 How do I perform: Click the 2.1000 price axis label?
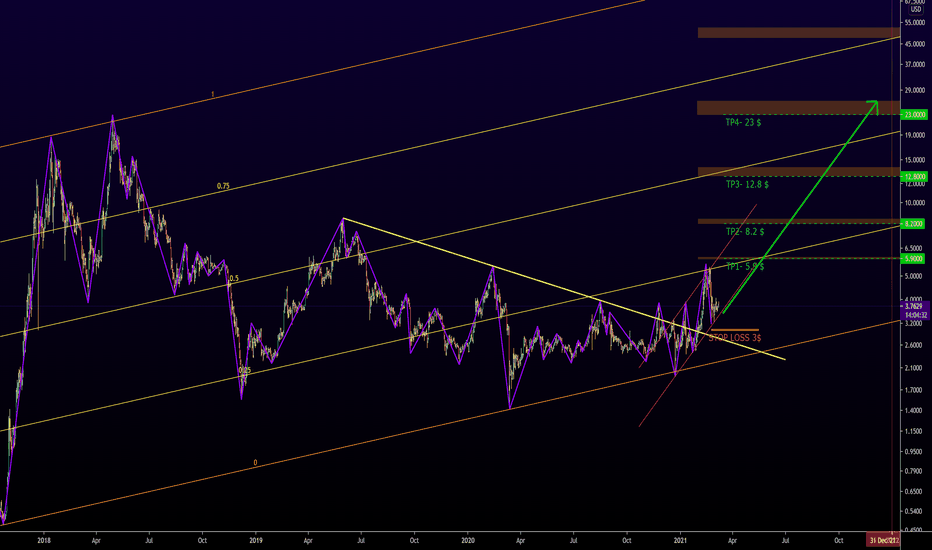click(914, 368)
